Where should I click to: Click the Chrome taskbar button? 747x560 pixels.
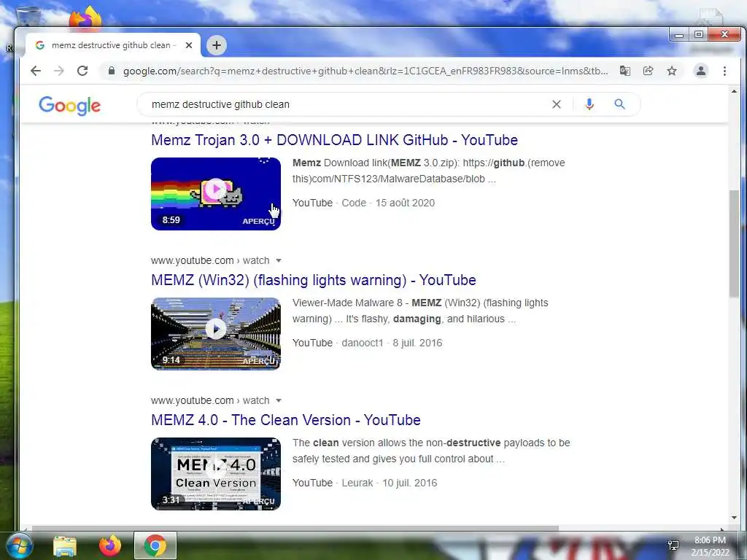(155, 545)
